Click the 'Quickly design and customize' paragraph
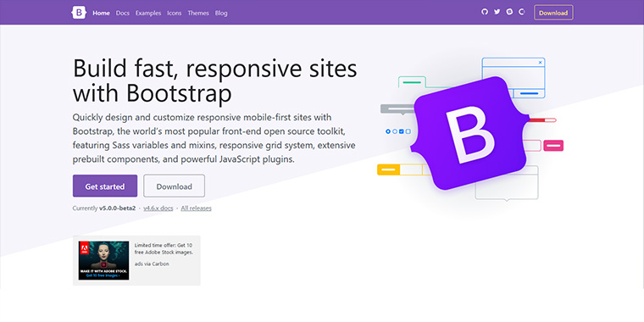Image resolution: width=644 pixels, height=322 pixels. point(214,138)
